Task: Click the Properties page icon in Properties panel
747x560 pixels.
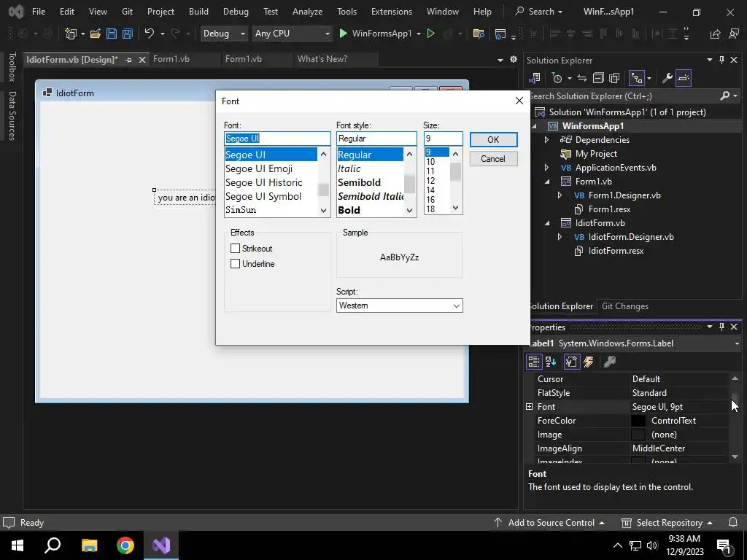Action: [x=572, y=362]
